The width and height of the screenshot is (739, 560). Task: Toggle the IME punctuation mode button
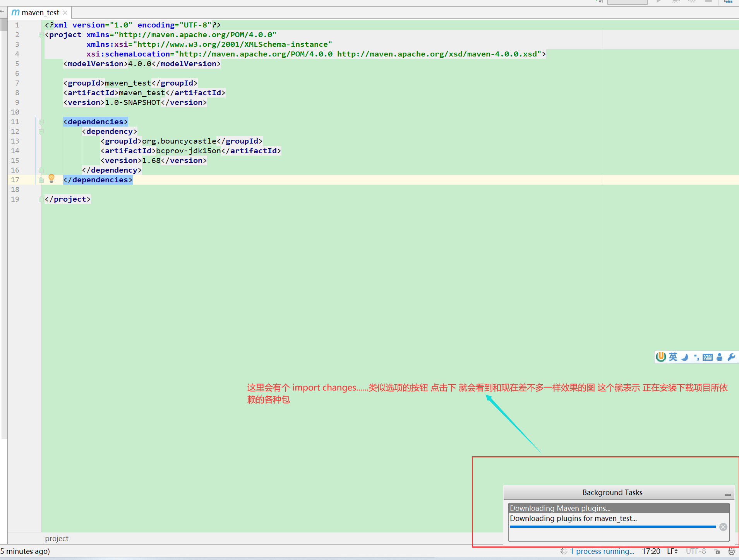click(x=696, y=357)
